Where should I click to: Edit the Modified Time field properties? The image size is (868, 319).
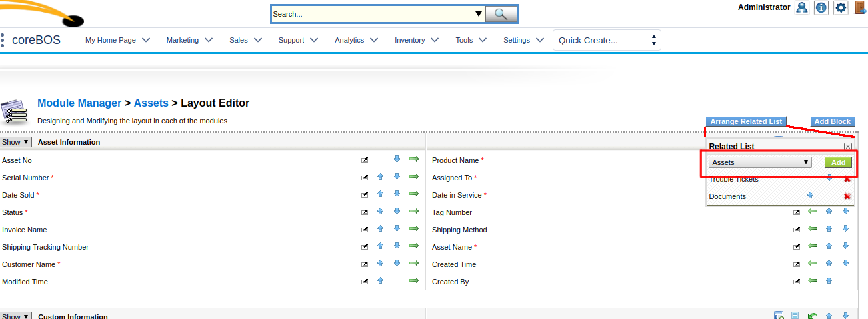365,282
